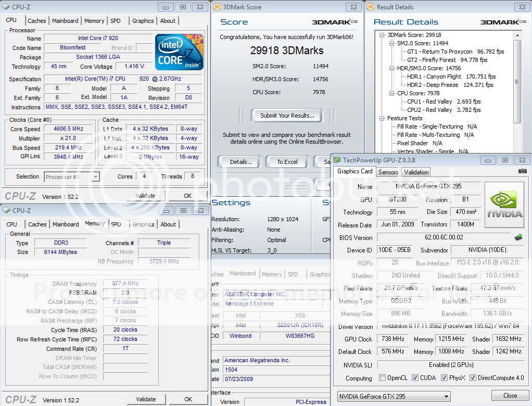Open the Caches tab in the CPU-Z processor window
This screenshot has height=406, width=532.
pyautogui.click(x=37, y=21)
